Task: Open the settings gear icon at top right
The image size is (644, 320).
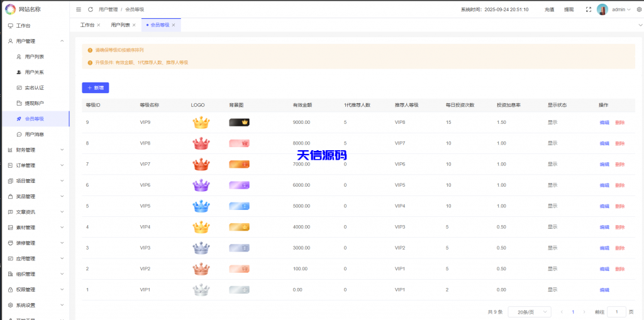Action: 639,9
